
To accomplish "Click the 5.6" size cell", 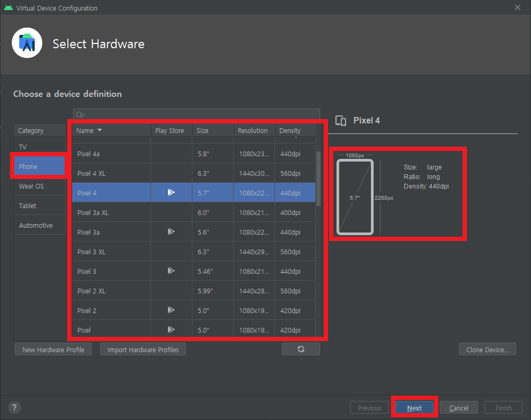I will [x=213, y=232].
